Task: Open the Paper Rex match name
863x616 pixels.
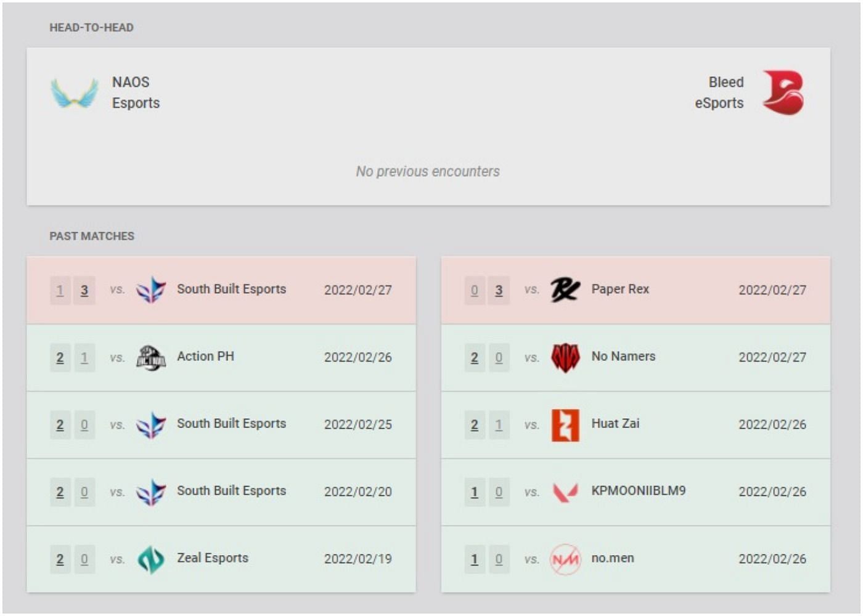Action: click(620, 289)
